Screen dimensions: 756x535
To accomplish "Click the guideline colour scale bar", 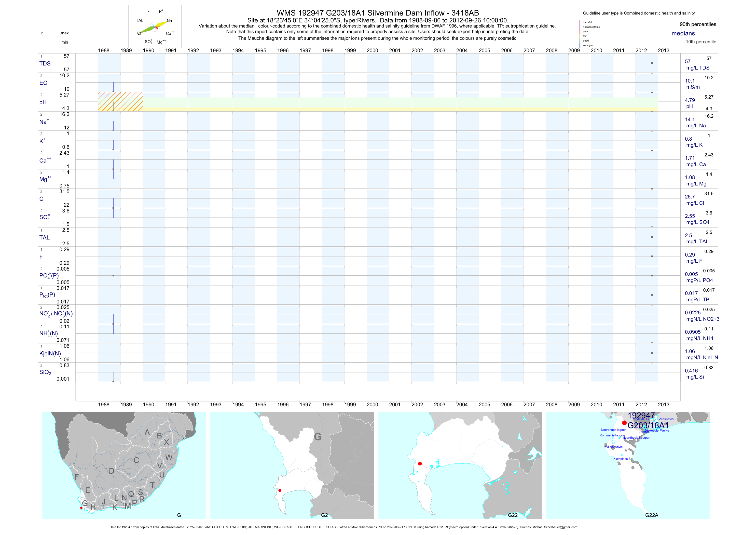I will [580, 34].
